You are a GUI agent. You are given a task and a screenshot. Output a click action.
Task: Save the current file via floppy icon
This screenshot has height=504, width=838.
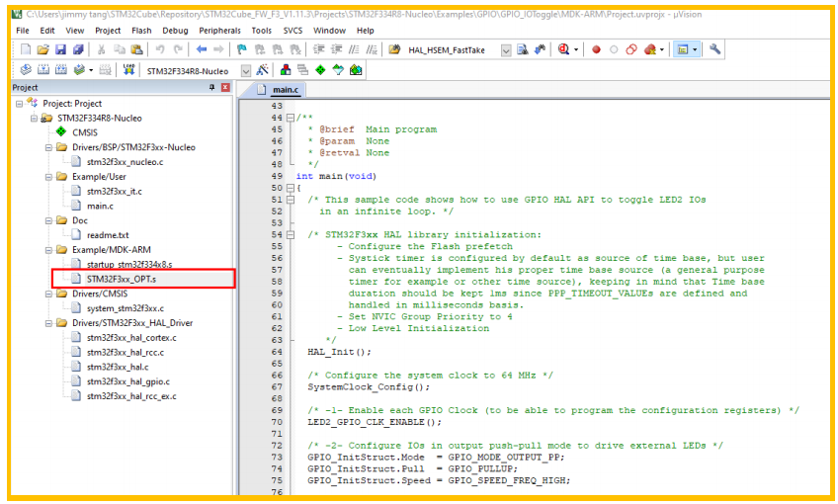coord(60,49)
